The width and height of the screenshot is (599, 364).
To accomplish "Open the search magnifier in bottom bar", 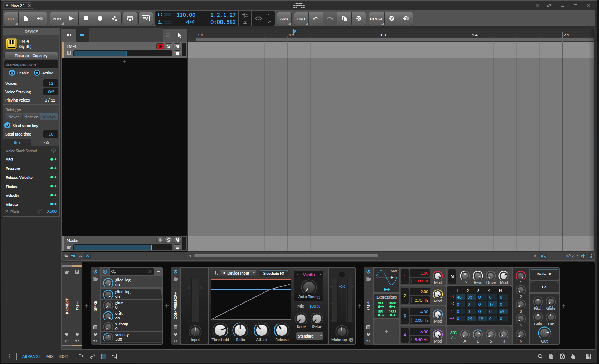I will 540,356.
